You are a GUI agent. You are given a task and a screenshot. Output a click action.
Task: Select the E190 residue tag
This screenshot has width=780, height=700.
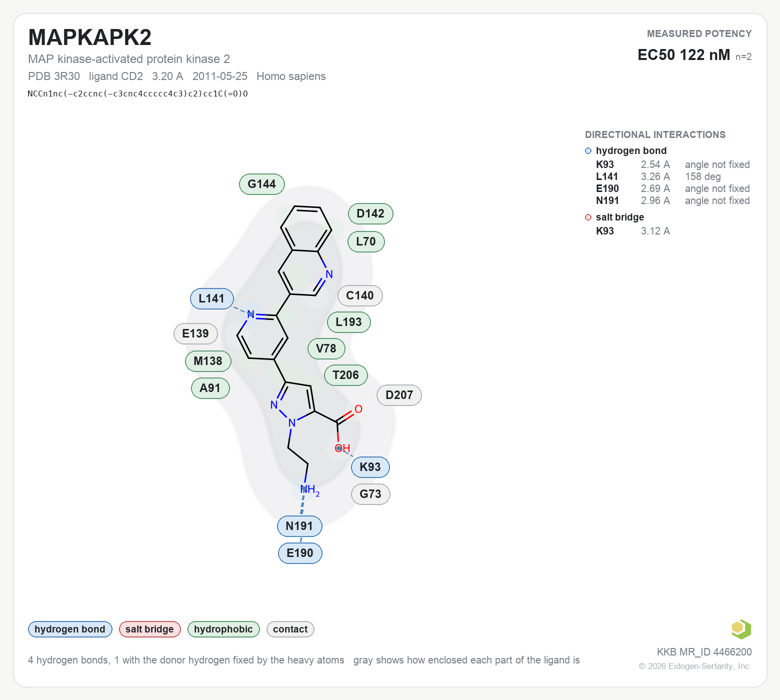coord(300,553)
